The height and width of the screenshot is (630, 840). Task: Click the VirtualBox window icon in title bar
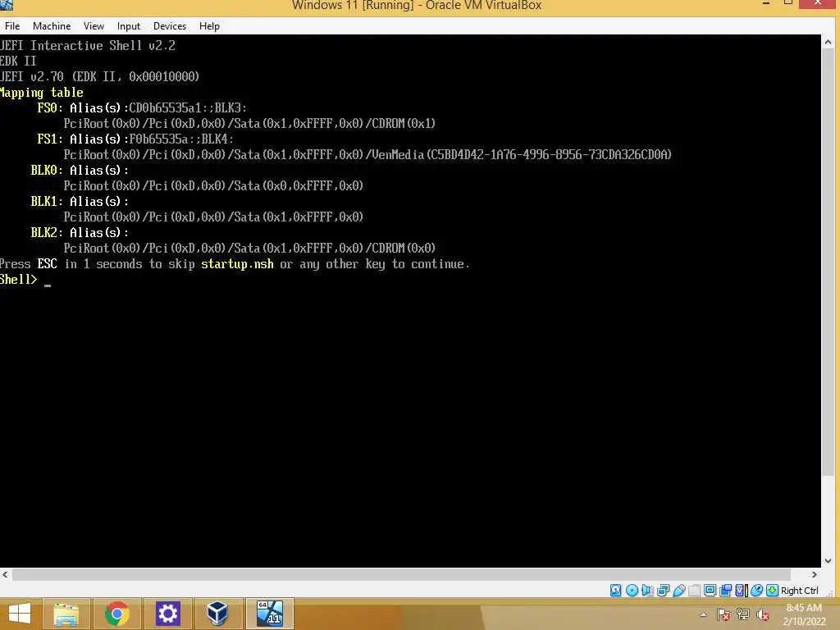click(7, 5)
